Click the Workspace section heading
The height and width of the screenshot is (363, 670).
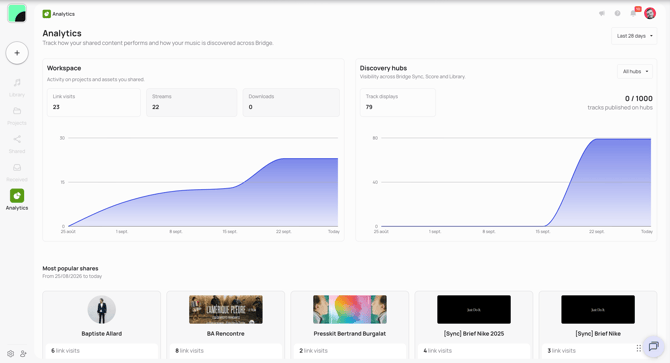[64, 68]
